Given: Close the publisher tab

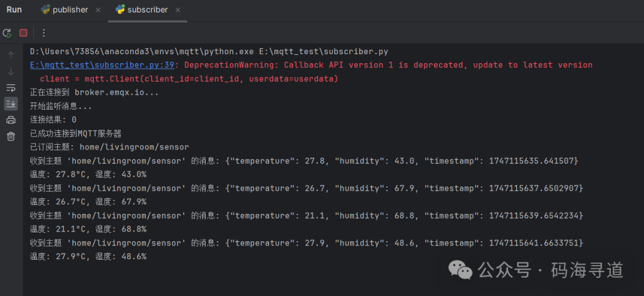Looking at the screenshot, I should point(98,10).
